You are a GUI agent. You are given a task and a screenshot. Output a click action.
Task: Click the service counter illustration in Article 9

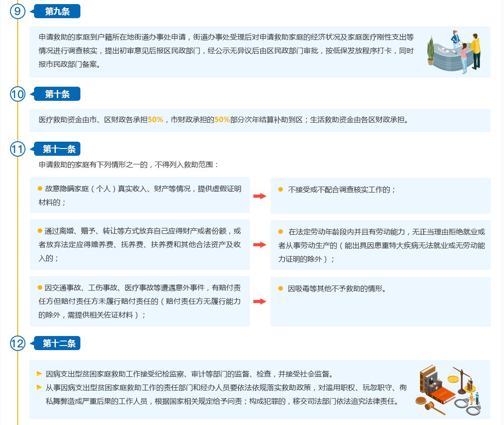click(454, 52)
